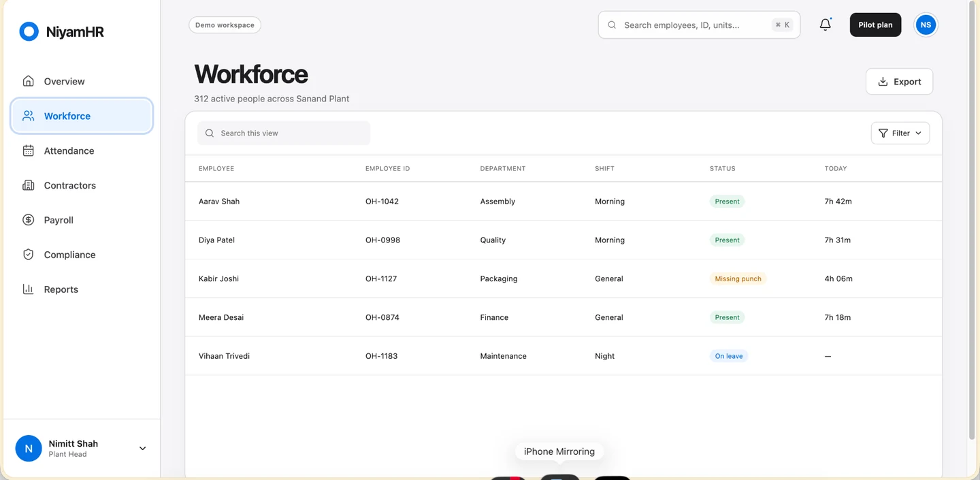Export the workforce list
This screenshot has width=980, height=480.
click(x=899, y=81)
